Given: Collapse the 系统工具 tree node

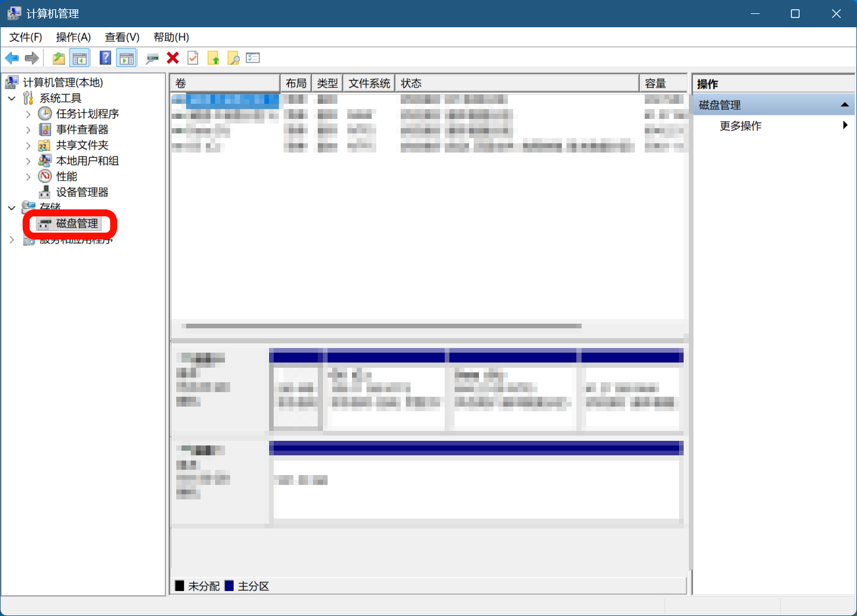Looking at the screenshot, I should pos(12,99).
